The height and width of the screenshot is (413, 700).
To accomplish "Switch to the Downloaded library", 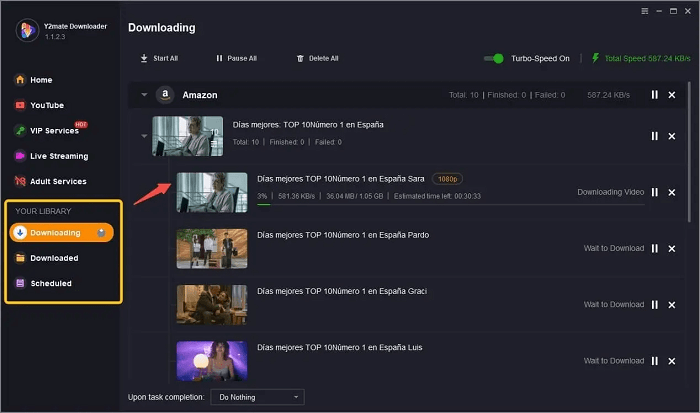I will [53, 258].
